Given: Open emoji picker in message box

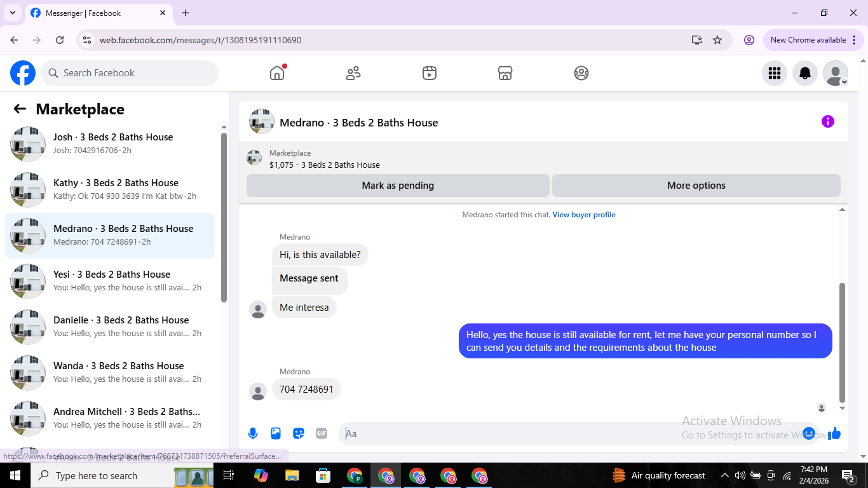Looking at the screenshot, I should pos(809,433).
